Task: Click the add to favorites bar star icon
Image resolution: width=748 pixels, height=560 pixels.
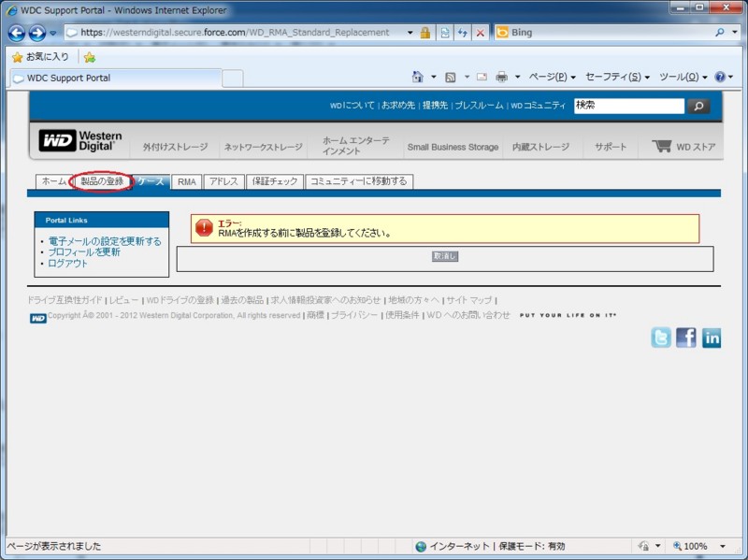Action: tap(89, 57)
